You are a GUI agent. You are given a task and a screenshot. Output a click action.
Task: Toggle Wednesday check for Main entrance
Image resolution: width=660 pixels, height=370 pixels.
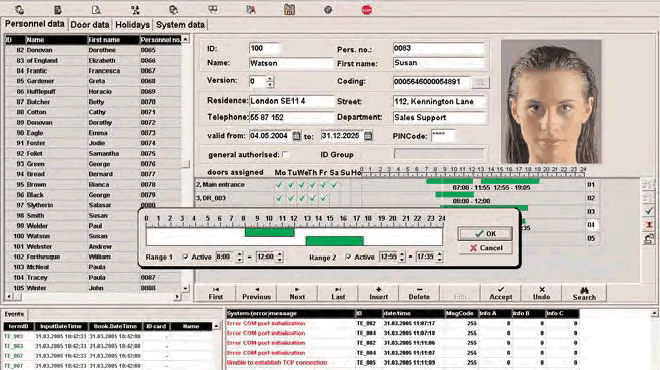point(301,185)
